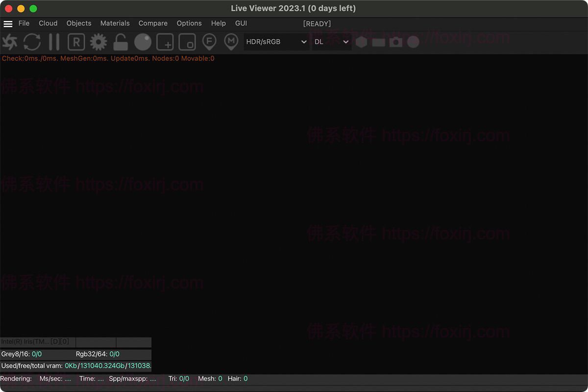Click the camera snapshot icon in the toolbar

[395, 42]
